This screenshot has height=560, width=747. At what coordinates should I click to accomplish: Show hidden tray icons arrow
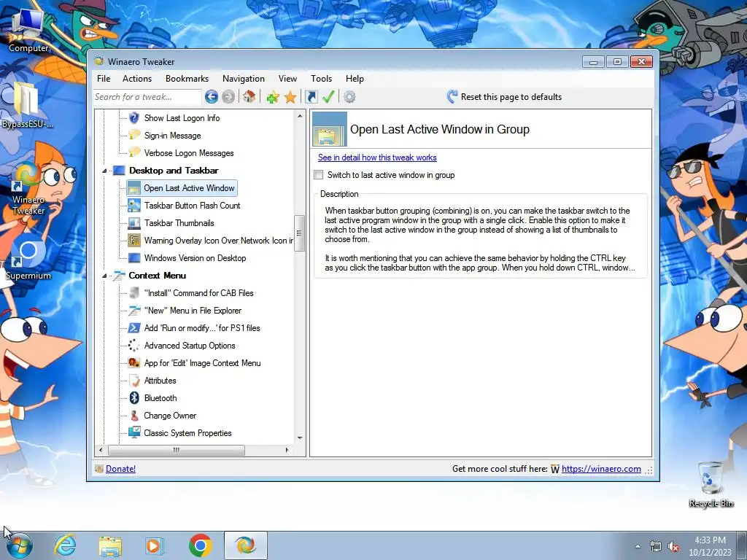[x=638, y=547]
